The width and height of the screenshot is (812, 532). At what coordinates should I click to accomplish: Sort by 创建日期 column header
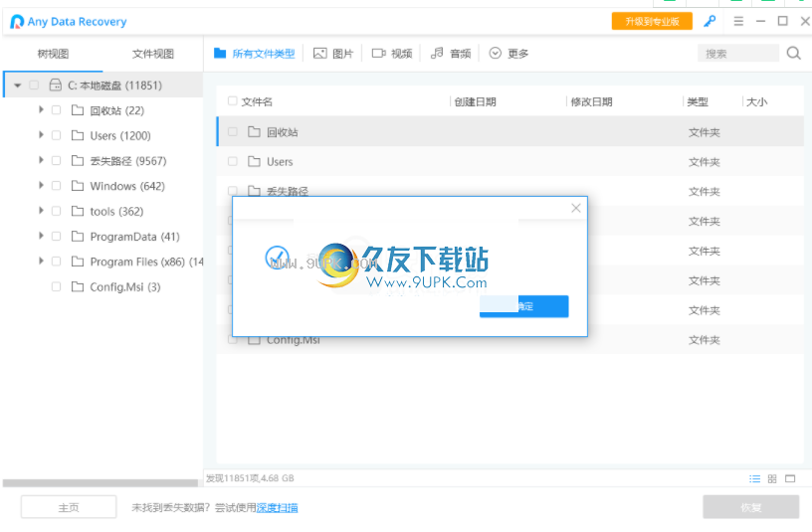pyautogui.click(x=475, y=101)
